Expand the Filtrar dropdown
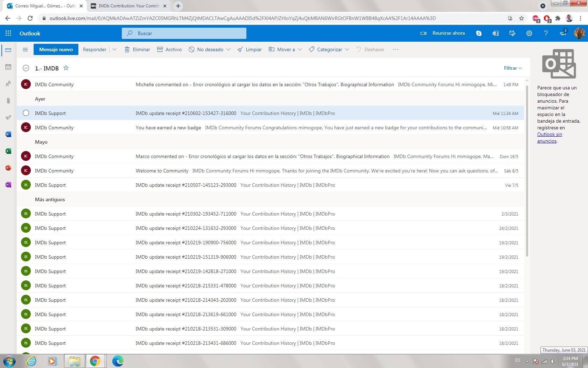588x368 pixels. 513,68
